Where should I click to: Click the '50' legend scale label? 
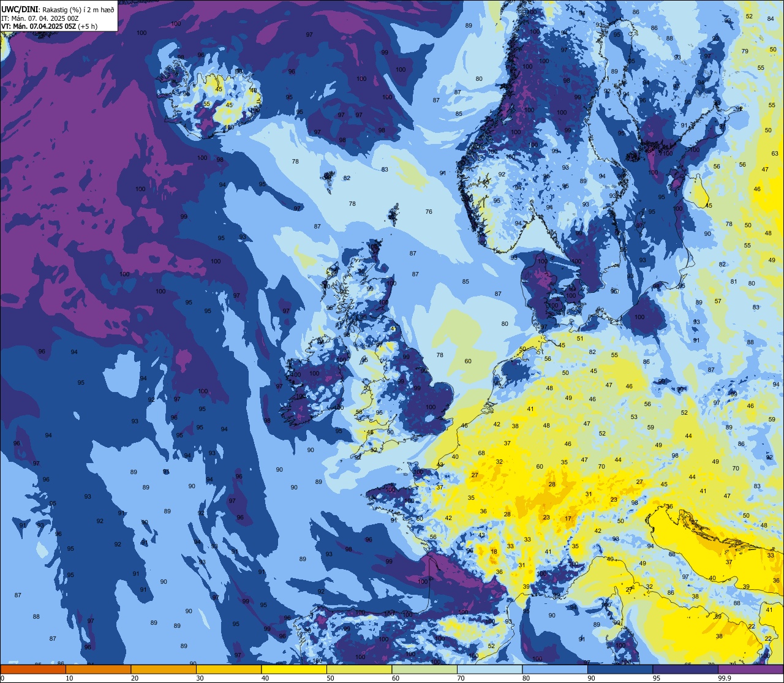331,678
